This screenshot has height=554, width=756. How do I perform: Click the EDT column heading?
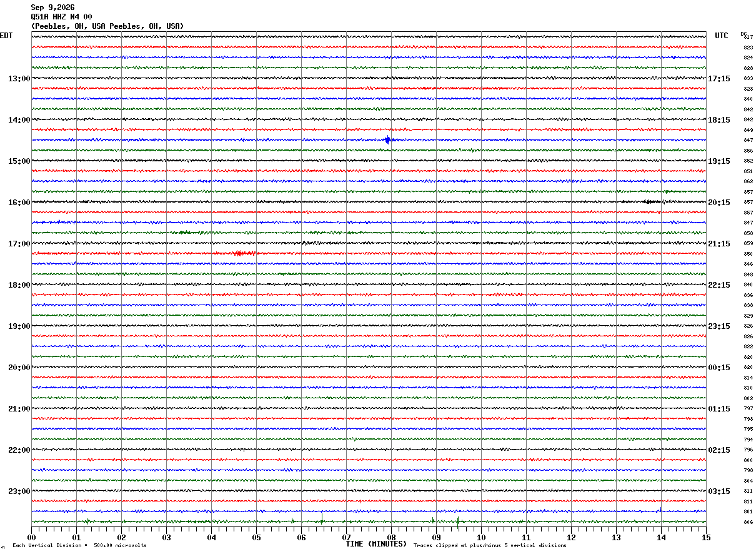[x=6, y=36]
